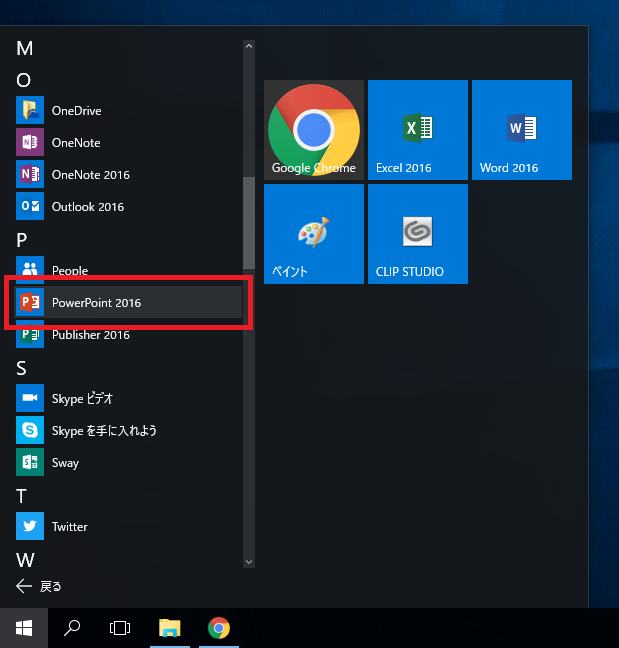Launch Publisher 2016
Screen dimensions: 619x648
[x=90, y=335]
